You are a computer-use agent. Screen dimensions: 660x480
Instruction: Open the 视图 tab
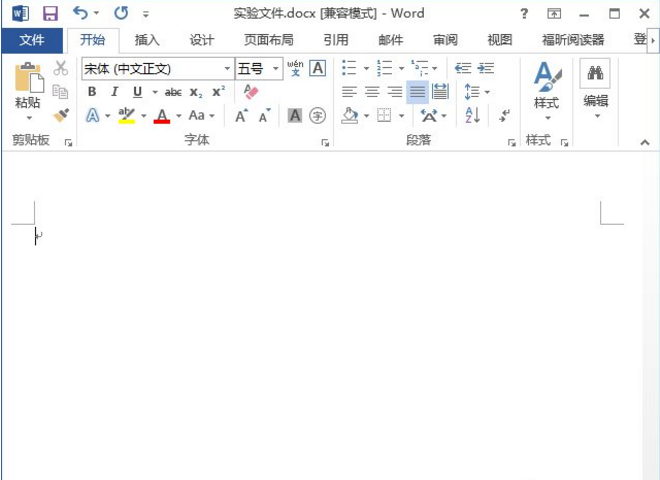(500, 40)
